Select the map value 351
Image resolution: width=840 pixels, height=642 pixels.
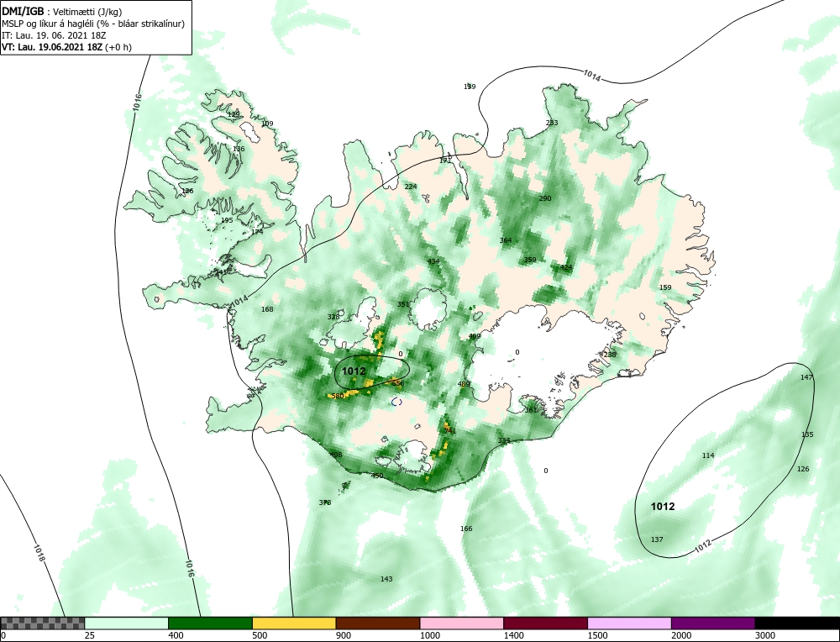point(403,304)
